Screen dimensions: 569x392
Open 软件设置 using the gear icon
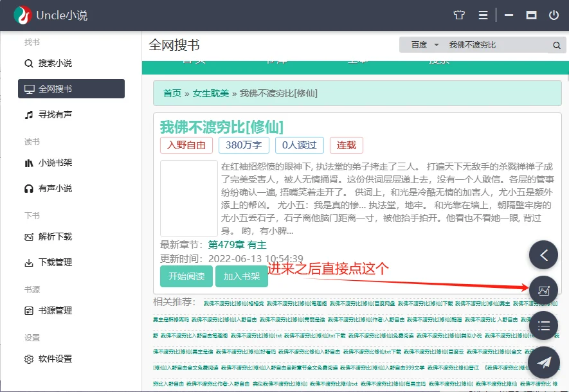point(29,359)
